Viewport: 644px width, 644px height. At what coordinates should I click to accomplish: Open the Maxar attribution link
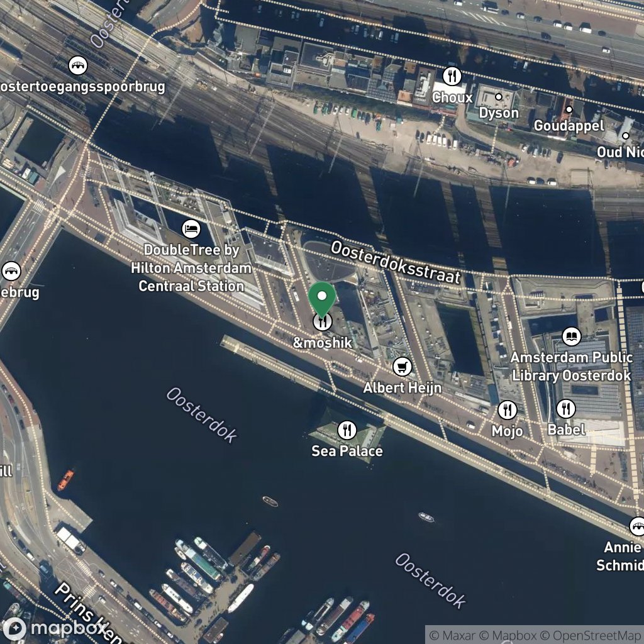click(x=453, y=636)
